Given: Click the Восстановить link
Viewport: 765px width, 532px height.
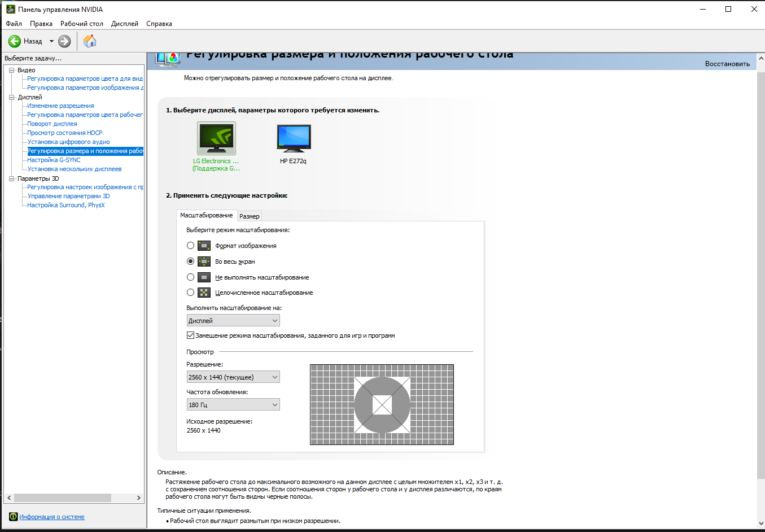Looking at the screenshot, I should (x=727, y=64).
